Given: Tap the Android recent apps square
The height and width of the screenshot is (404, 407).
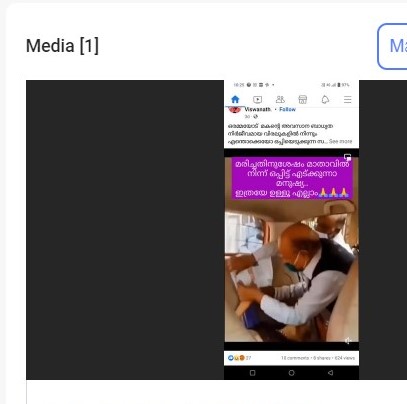Looking at the screenshot, I should pos(253,373).
